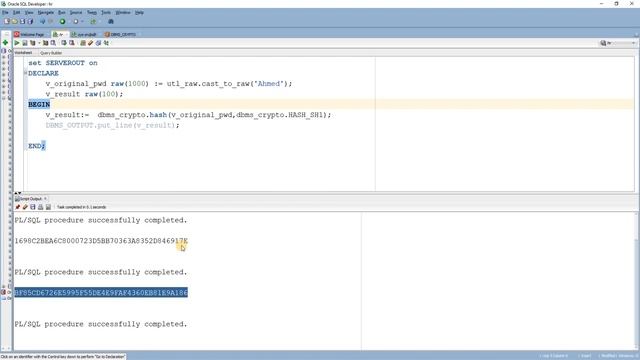Click the Commit icon in worksheet toolbar
The height and width of the screenshot is (360, 640).
point(64,43)
